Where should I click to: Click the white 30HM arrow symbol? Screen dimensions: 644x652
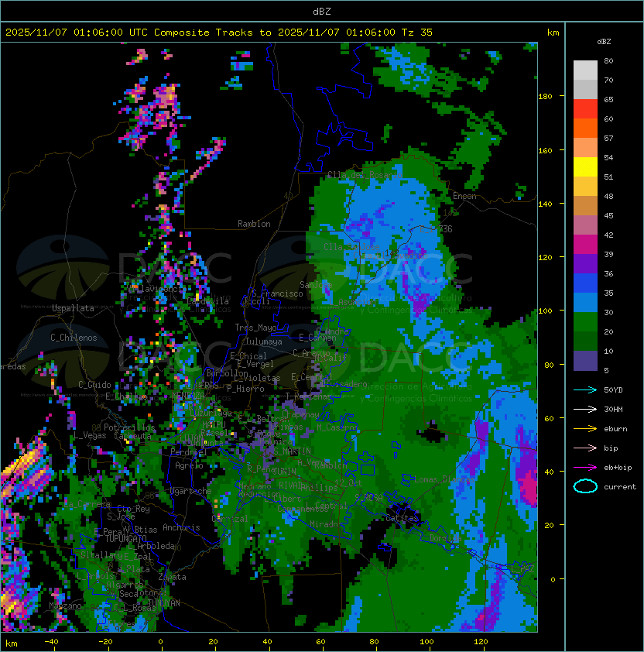pyautogui.click(x=585, y=410)
